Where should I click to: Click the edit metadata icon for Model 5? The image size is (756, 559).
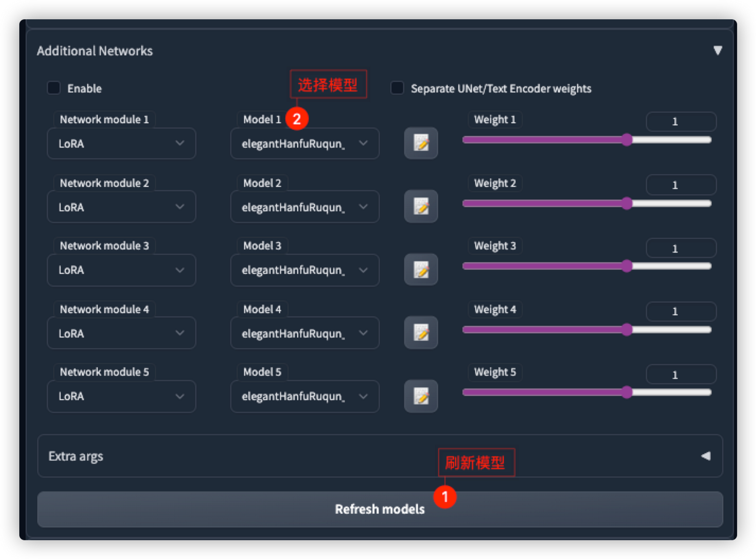(421, 396)
